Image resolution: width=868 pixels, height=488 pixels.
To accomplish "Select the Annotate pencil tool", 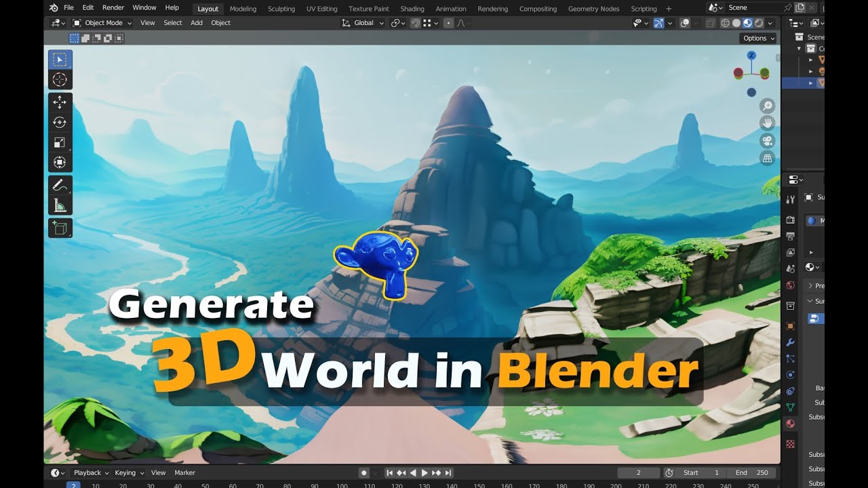I will (x=60, y=185).
